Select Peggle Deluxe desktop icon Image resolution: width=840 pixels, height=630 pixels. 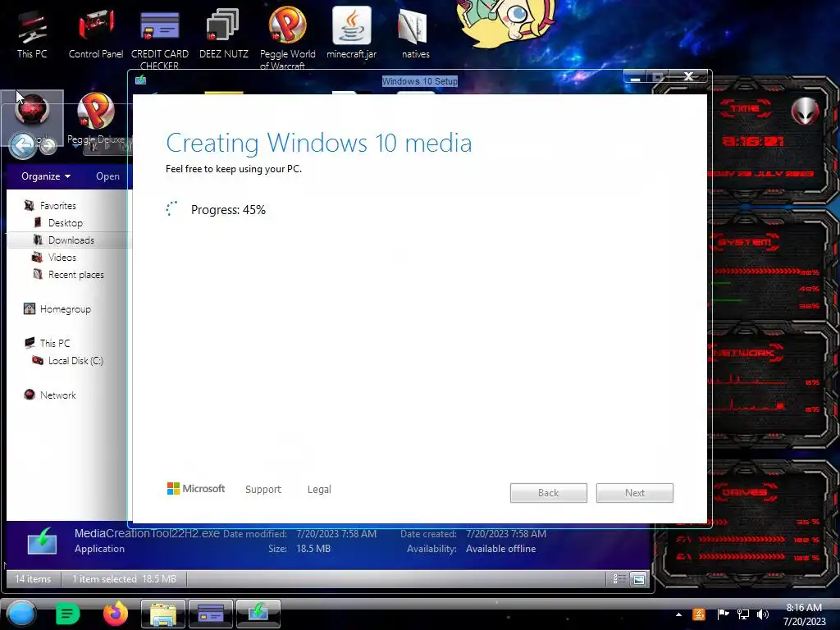click(x=96, y=118)
